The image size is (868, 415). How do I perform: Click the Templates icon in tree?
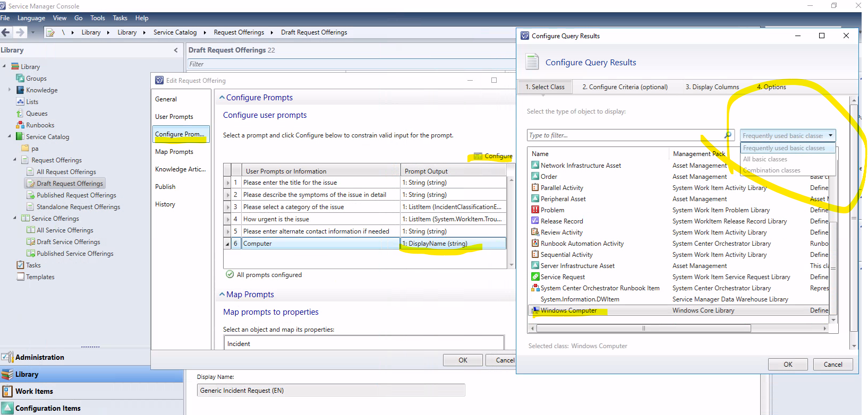click(x=20, y=276)
